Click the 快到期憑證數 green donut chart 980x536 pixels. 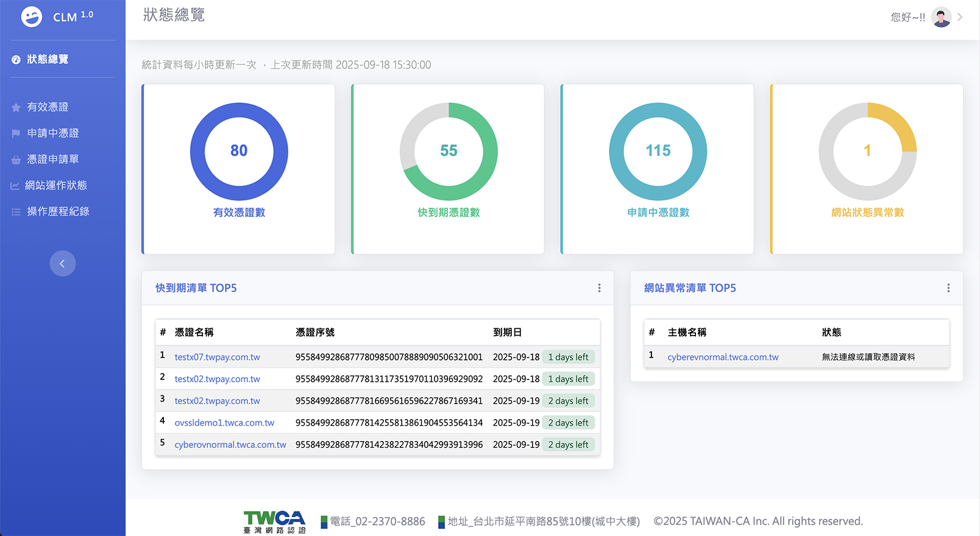tap(449, 152)
